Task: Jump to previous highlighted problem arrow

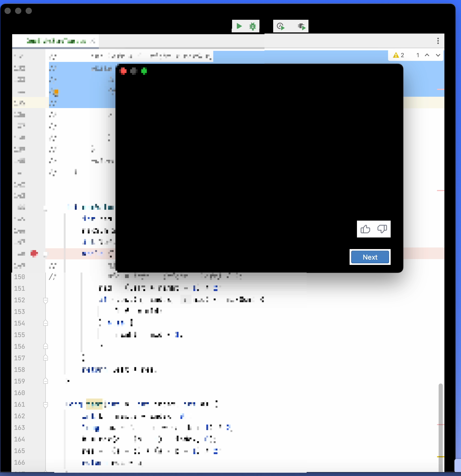Action: 427,55
